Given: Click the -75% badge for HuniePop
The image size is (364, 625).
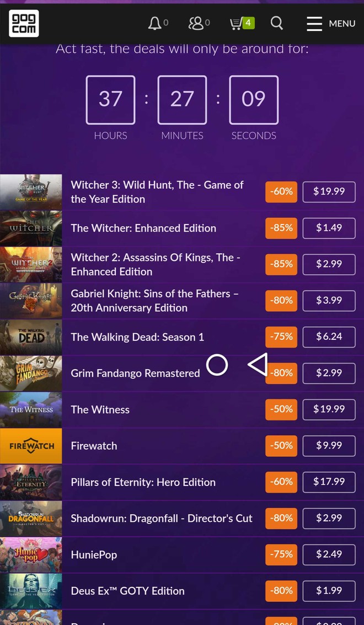Looking at the screenshot, I should (281, 554).
